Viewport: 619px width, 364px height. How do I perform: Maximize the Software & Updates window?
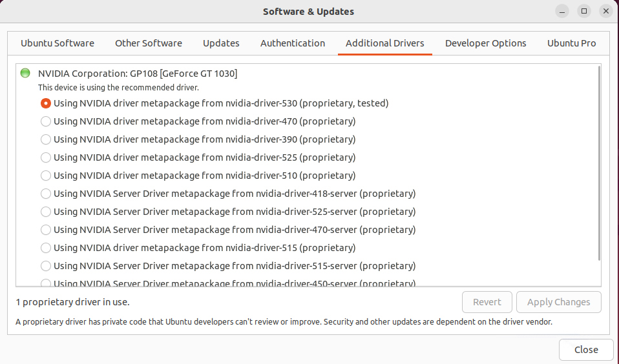click(584, 11)
